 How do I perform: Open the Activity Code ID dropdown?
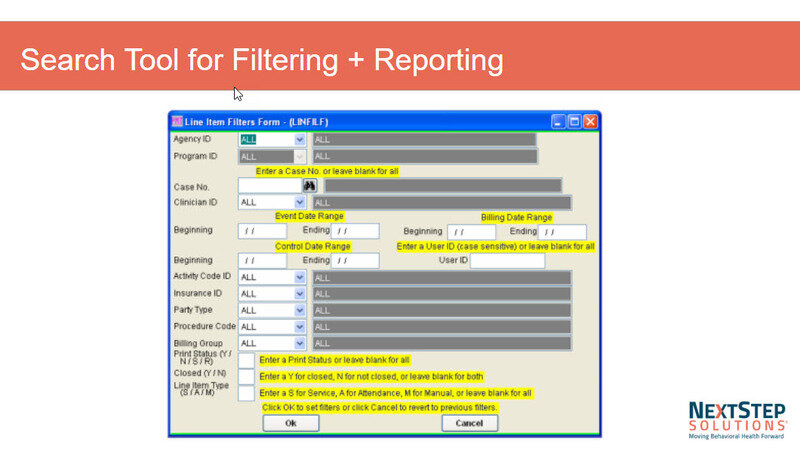click(299, 277)
